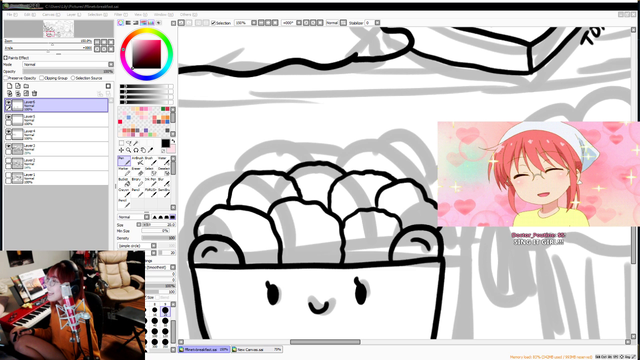Image resolution: width=640 pixels, height=360 pixels.
Task: Select the Marker tool
Action: [124, 171]
